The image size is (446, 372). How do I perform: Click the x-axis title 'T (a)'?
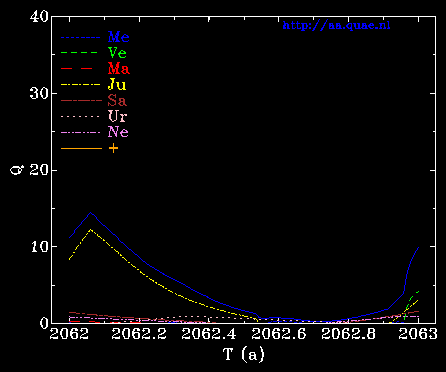(244, 354)
